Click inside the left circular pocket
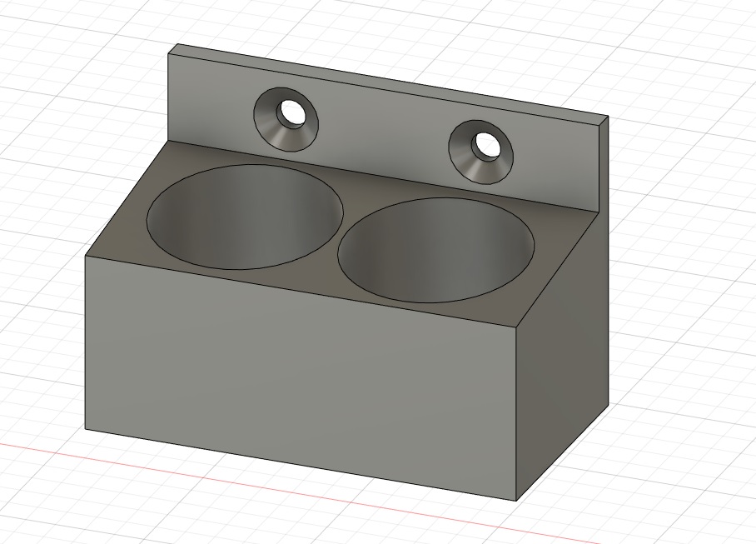756x544 pixels. tap(245, 217)
